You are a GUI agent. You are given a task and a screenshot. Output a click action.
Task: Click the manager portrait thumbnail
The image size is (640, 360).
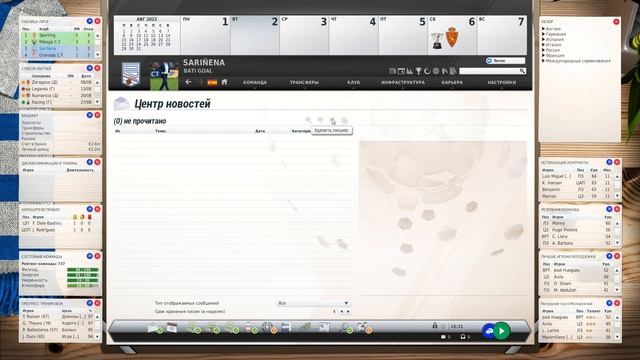pyautogui.click(x=164, y=76)
